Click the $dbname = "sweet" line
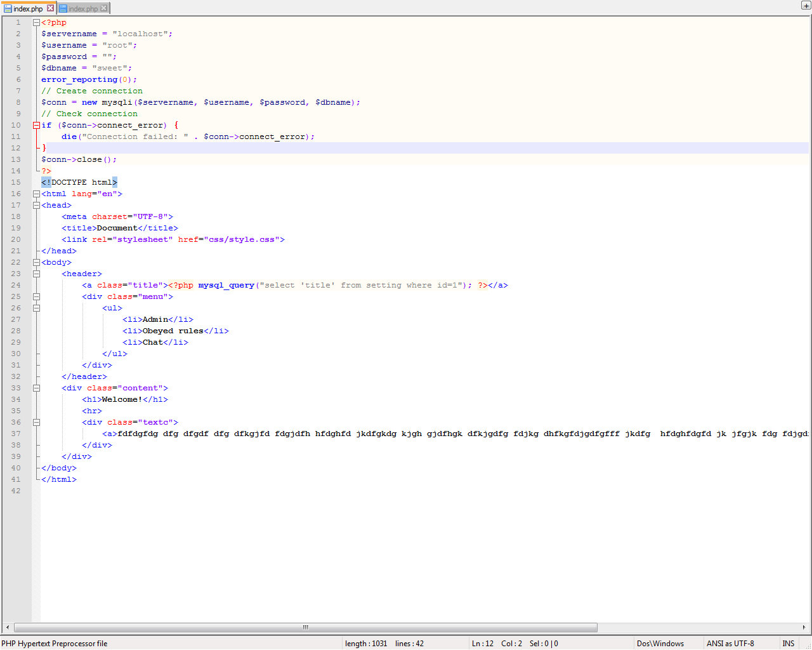 (86, 68)
